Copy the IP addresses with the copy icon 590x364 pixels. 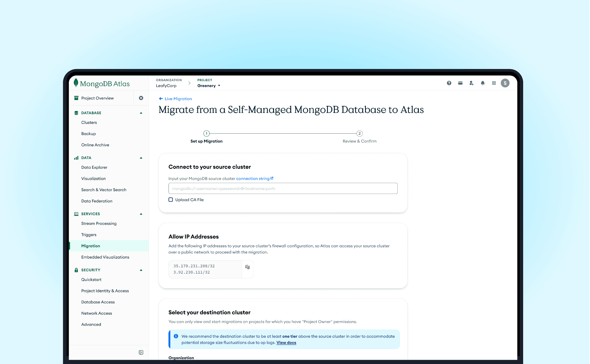pyautogui.click(x=247, y=267)
